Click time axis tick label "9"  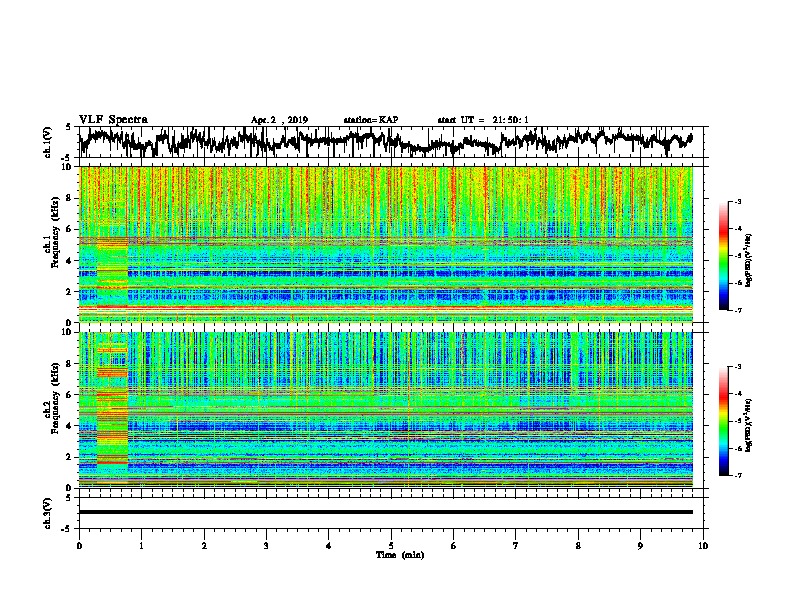(x=640, y=545)
